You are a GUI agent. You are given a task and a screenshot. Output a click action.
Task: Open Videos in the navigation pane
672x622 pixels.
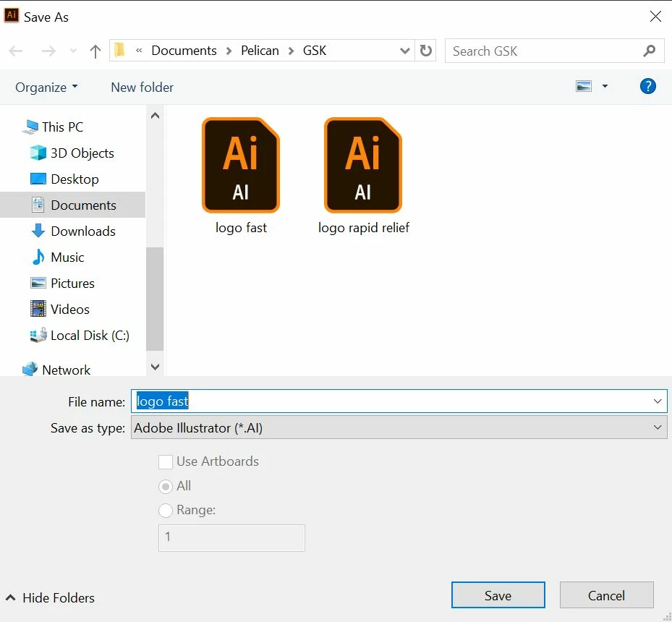(x=59, y=310)
